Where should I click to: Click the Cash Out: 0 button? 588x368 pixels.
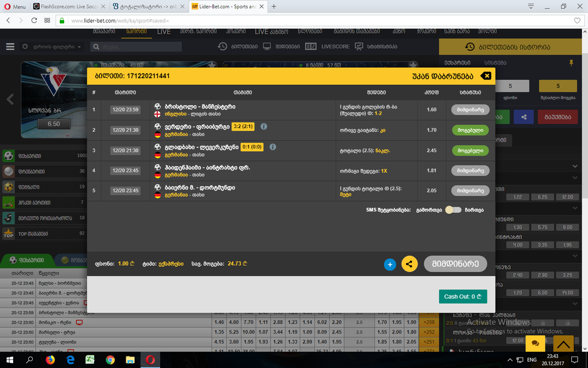[x=463, y=297]
